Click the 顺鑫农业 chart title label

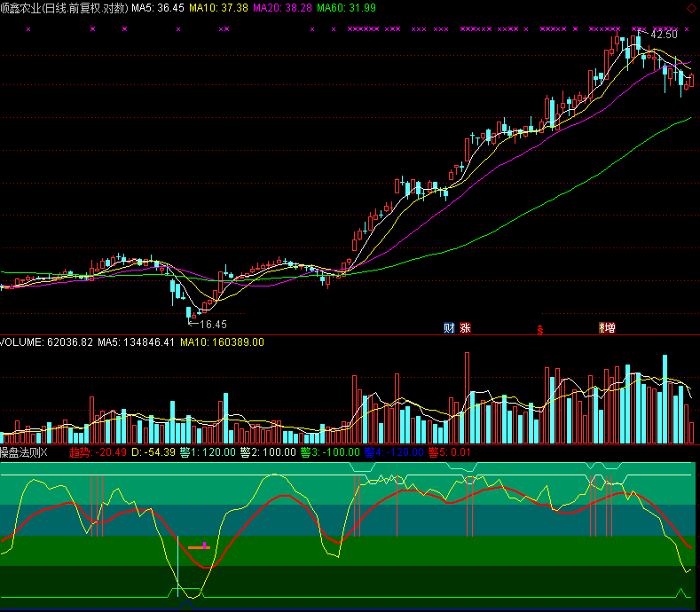(26, 7)
